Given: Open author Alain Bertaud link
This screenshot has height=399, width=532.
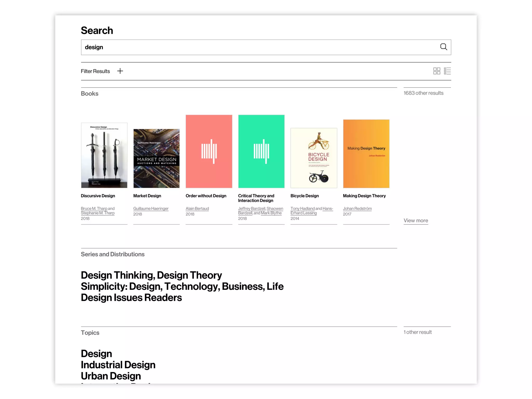Looking at the screenshot, I should 197,209.
